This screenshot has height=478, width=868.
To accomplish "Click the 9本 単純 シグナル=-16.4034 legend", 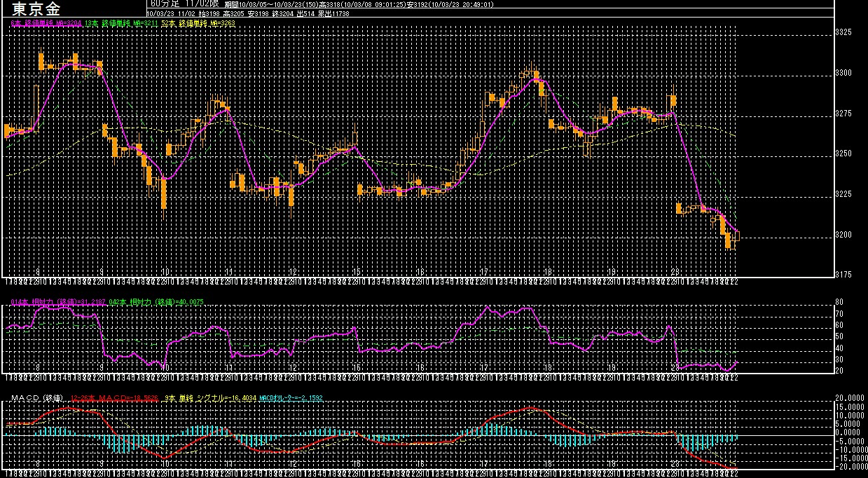I will (209, 398).
